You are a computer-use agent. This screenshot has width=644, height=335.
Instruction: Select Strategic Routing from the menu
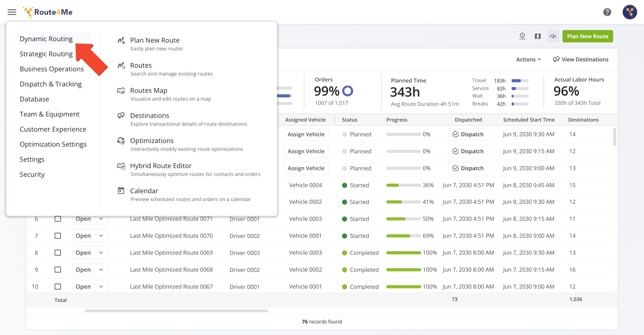click(x=46, y=54)
